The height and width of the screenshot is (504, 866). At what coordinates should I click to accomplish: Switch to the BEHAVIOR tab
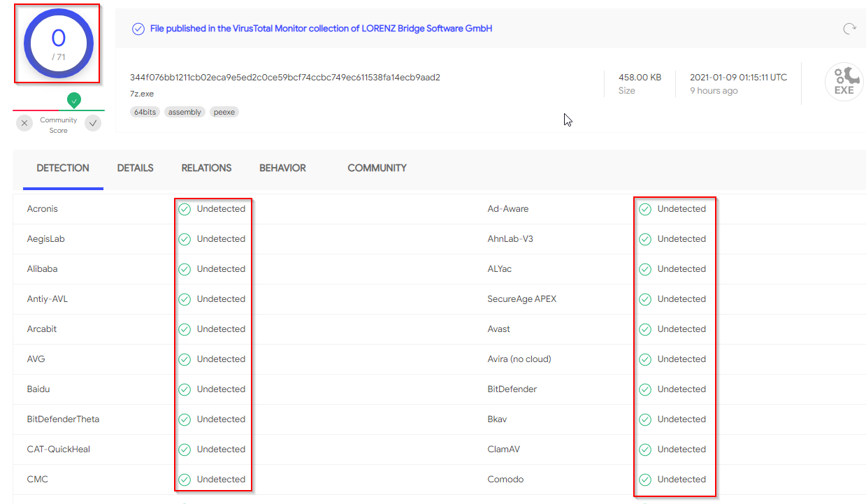coord(282,168)
